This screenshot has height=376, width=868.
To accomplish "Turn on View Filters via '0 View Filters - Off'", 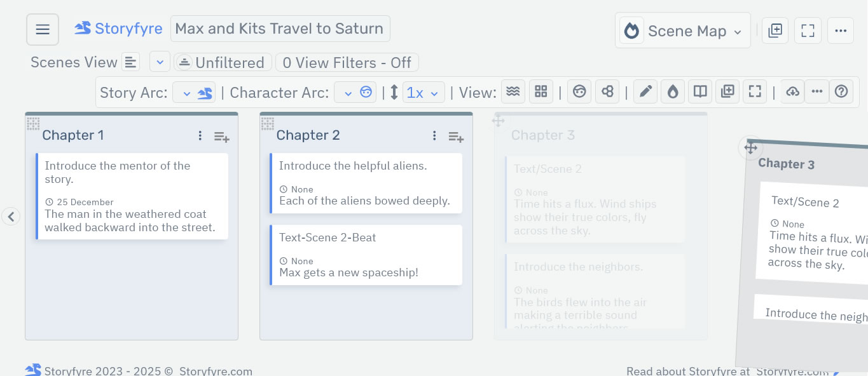I will pos(347,62).
